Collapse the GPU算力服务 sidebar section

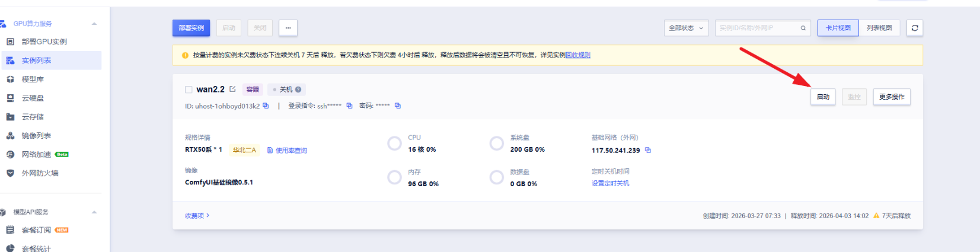(94, 24)
